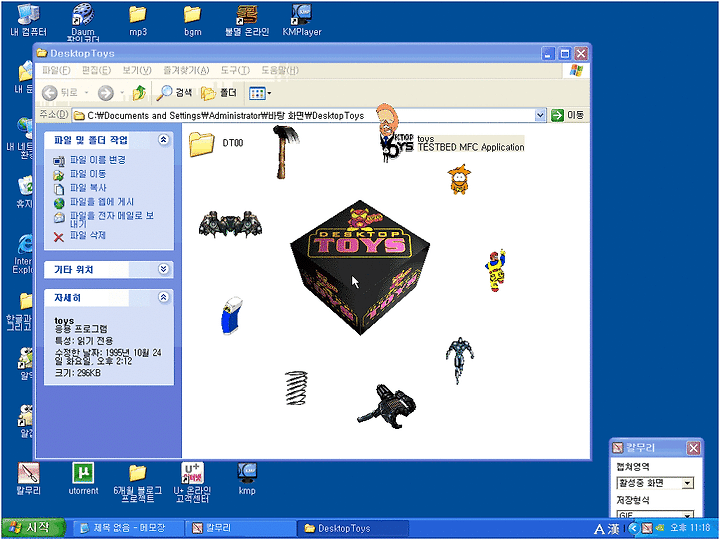Expand the 기타 위치 panel

pyautogui.click(x=163, y=269)
